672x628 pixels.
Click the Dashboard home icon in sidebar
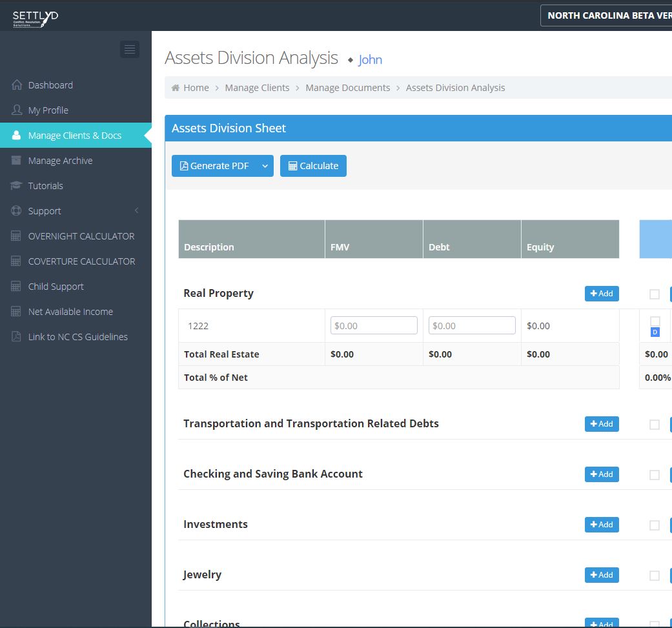[17, 85]
